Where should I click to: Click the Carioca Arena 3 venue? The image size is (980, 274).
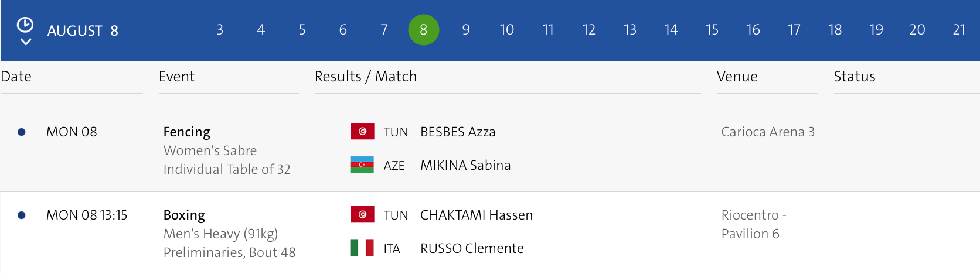tap(768, 132)
